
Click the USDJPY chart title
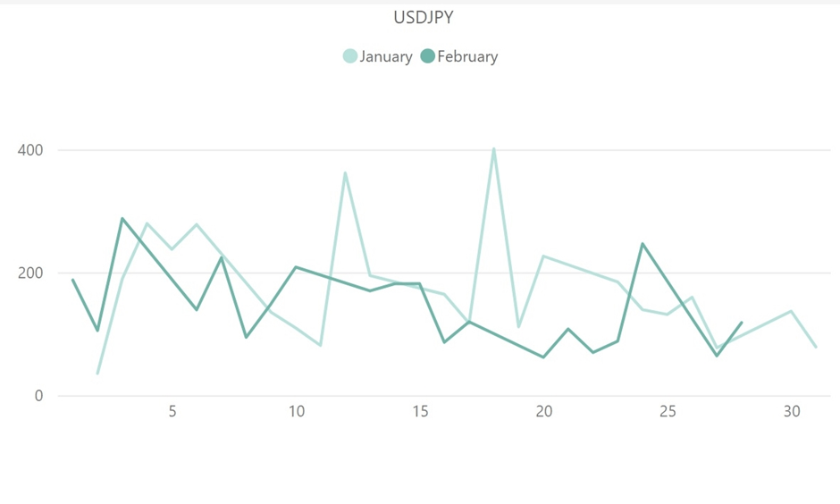[x=424, y=18]
